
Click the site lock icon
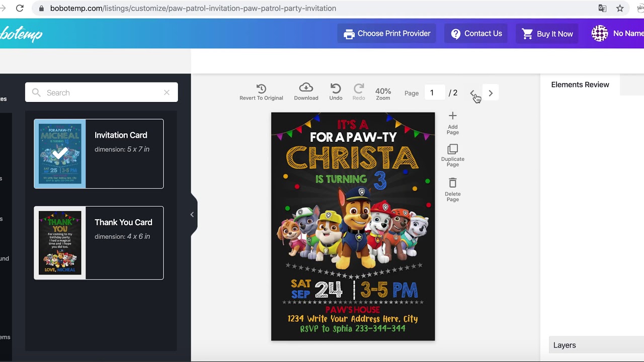pyautogui.click(x=41, y=8)
